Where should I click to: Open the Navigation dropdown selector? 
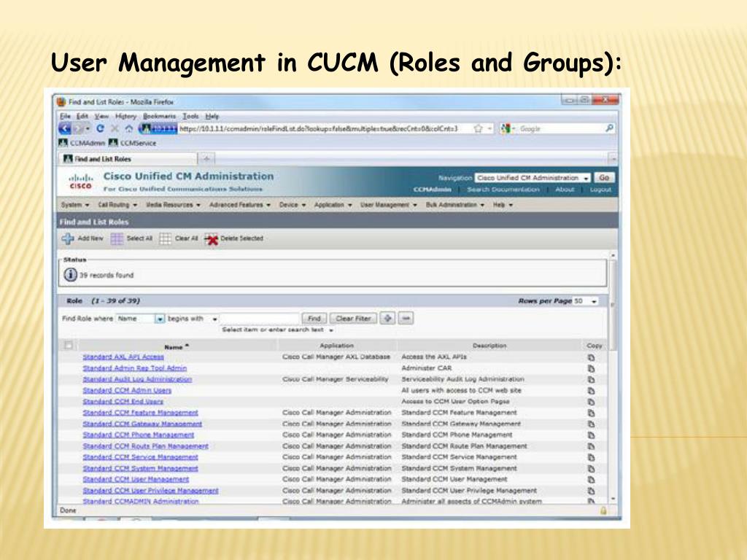[x=533, y=178]
